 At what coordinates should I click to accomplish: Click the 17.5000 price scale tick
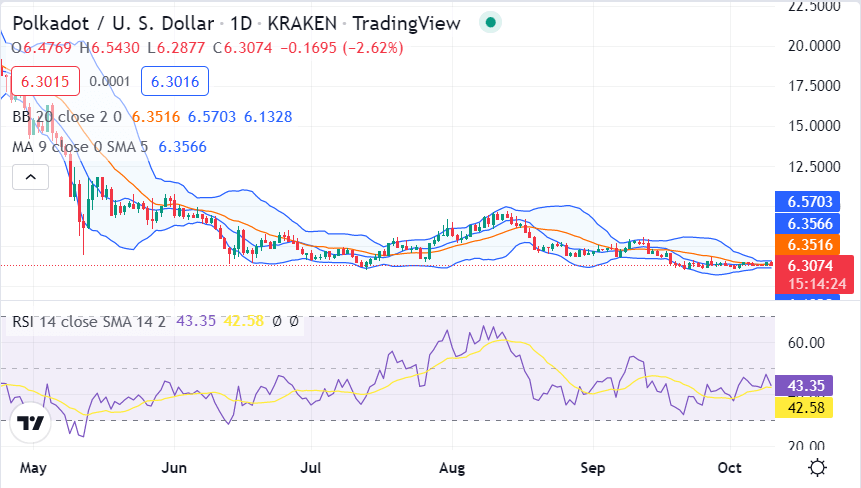pyautogui.click(x=814, y=86)
